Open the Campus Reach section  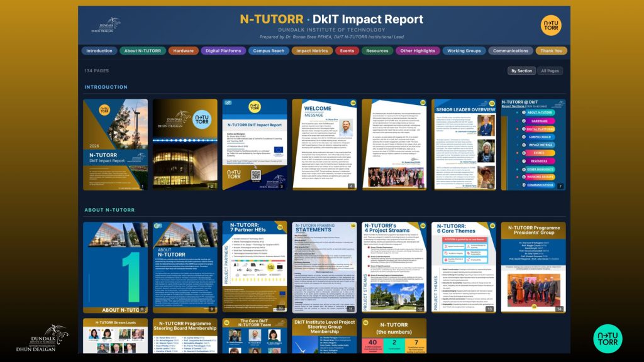click(x=269, y=51)
